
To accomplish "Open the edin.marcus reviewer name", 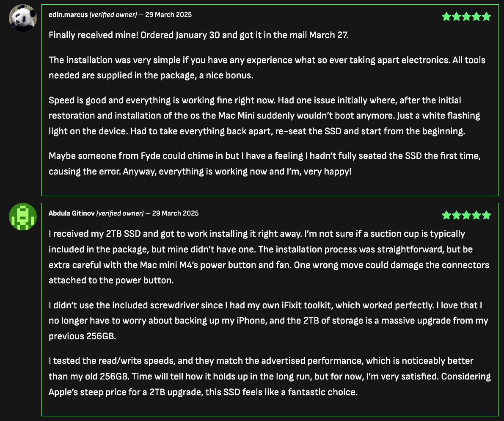I will click(68, 15).
